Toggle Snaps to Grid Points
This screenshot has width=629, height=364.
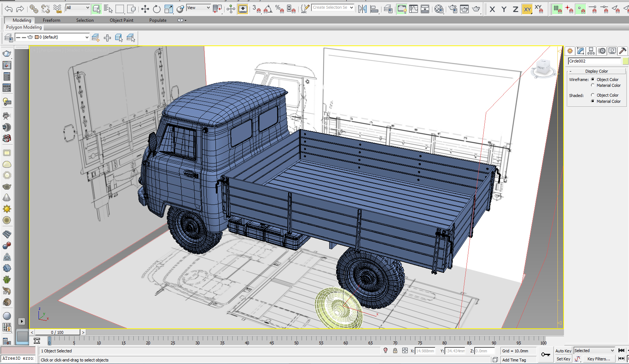coord(557,9)
